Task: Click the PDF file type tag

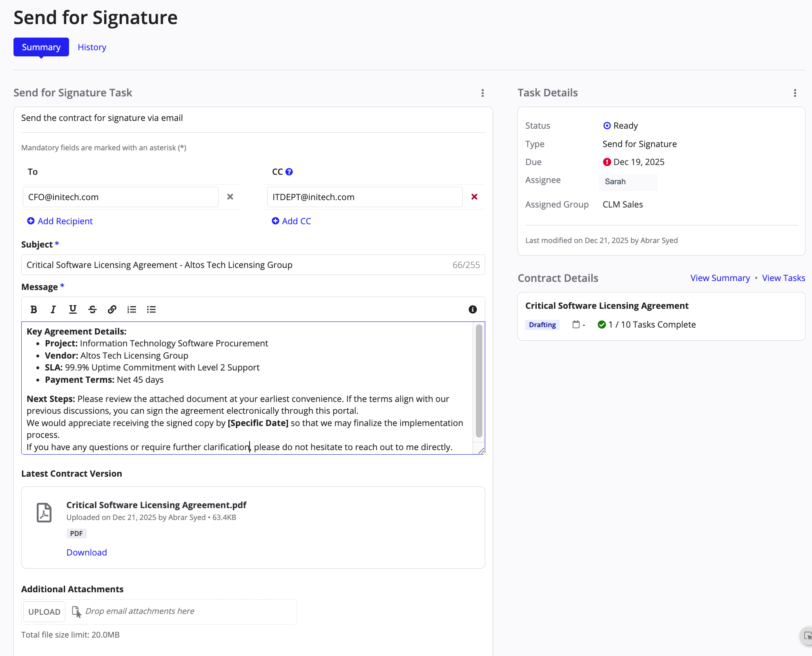Action: coord(76,533)
